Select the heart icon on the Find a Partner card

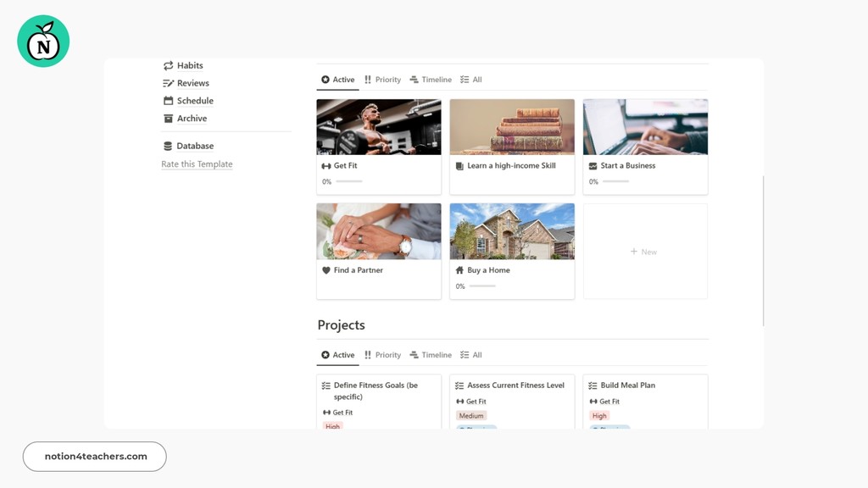(x=327, y=269)
